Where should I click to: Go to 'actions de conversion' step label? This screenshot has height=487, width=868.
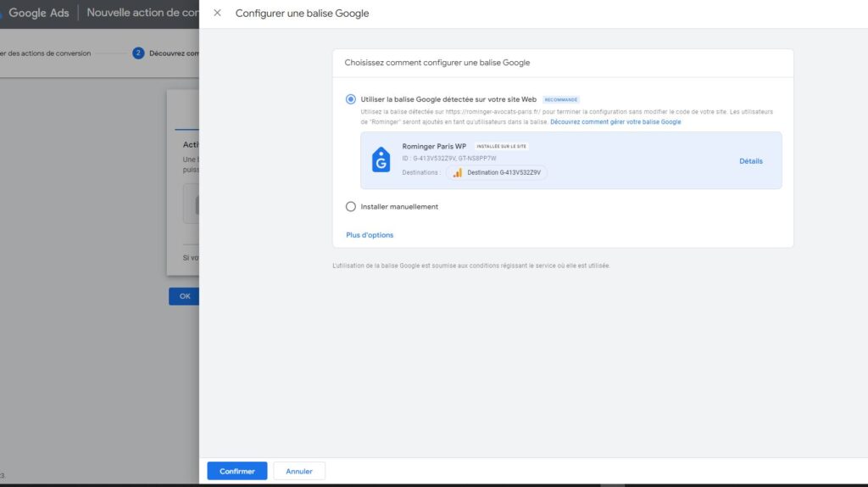[x=47, y=53]
